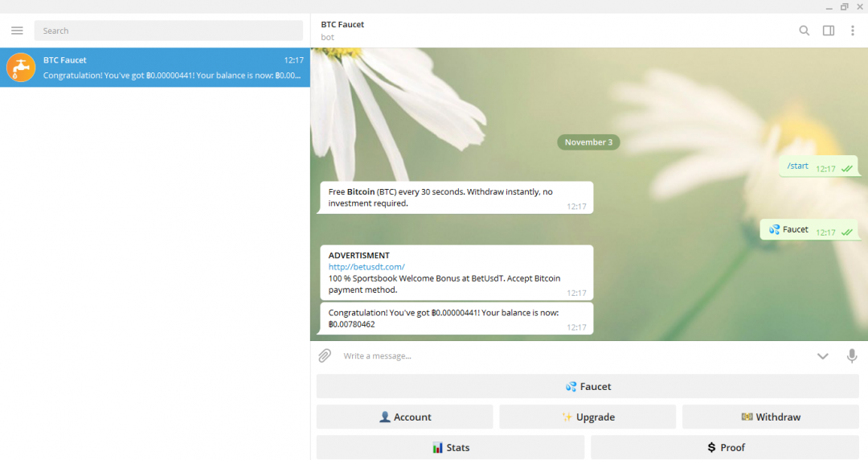The image size is (868, 460).
Task: Open the hamburger main menu
Action: pos(17,31)
